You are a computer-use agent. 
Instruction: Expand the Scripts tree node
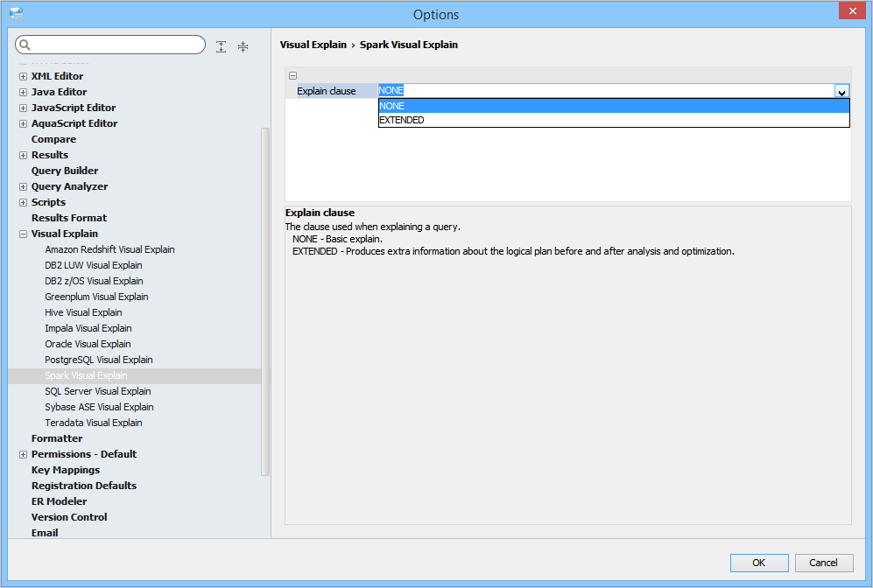[x=23, y=202]
